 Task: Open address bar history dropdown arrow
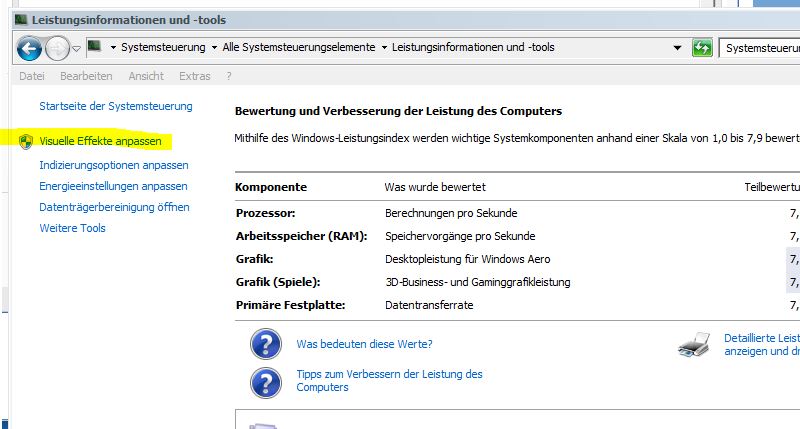point(677,48)
